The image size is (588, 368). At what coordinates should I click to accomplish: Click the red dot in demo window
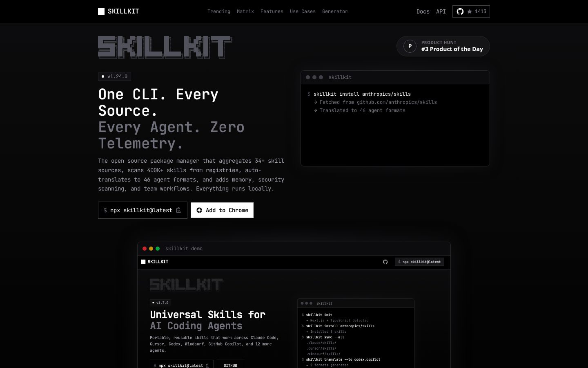coord(145,249)
